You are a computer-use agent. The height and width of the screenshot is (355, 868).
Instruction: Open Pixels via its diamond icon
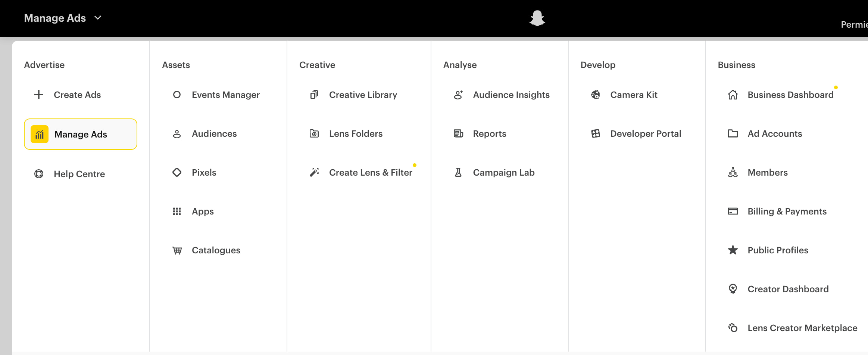177,172
